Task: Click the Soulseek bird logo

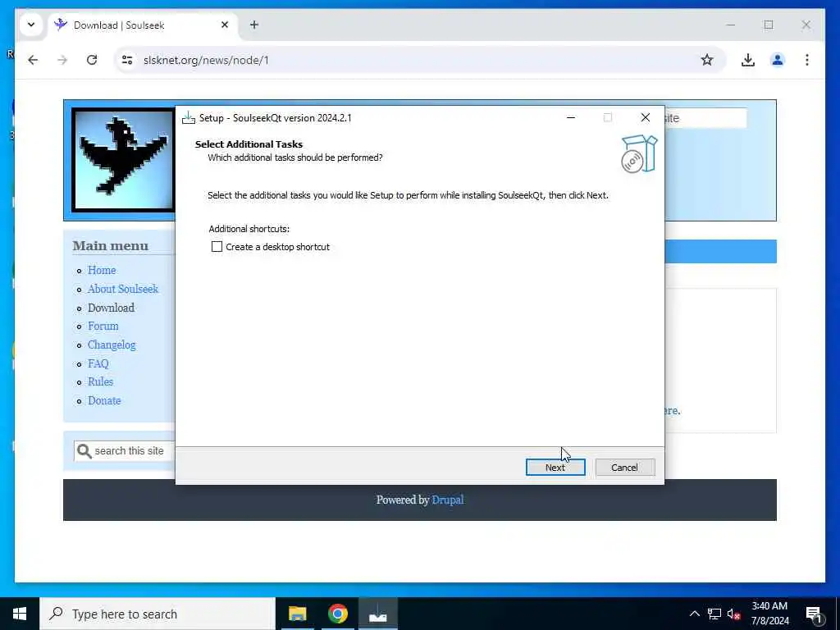Action: pyautogui.click(x=124, y=160)
